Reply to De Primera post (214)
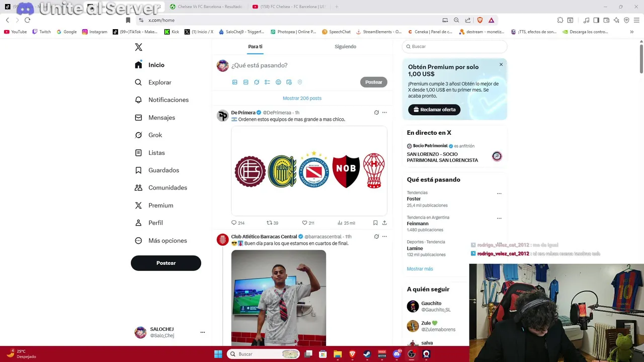 (238, 223)
